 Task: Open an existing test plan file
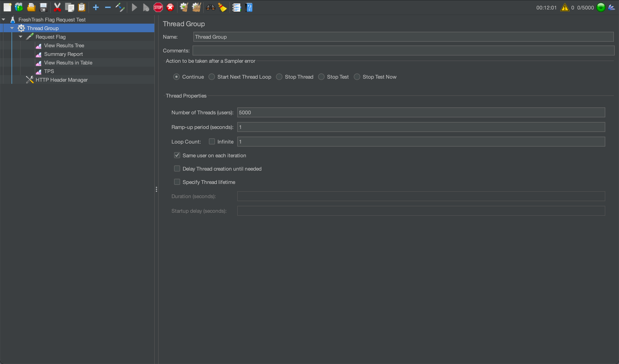point(31,7)
